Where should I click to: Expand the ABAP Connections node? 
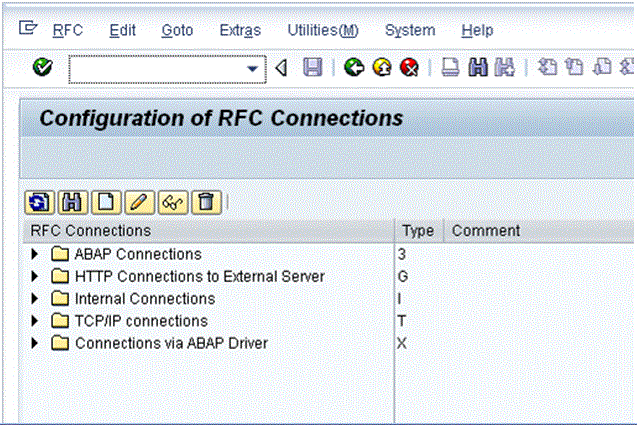tap(35, 254)
